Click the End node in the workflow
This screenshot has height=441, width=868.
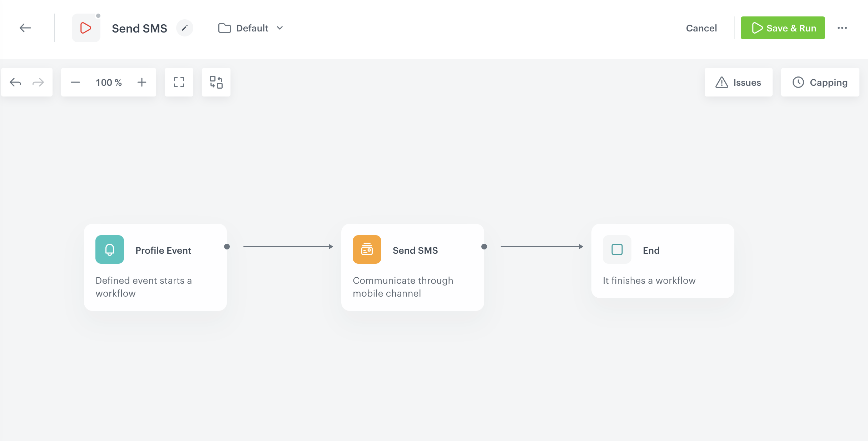pyautogui.click(x=663, y=261)
